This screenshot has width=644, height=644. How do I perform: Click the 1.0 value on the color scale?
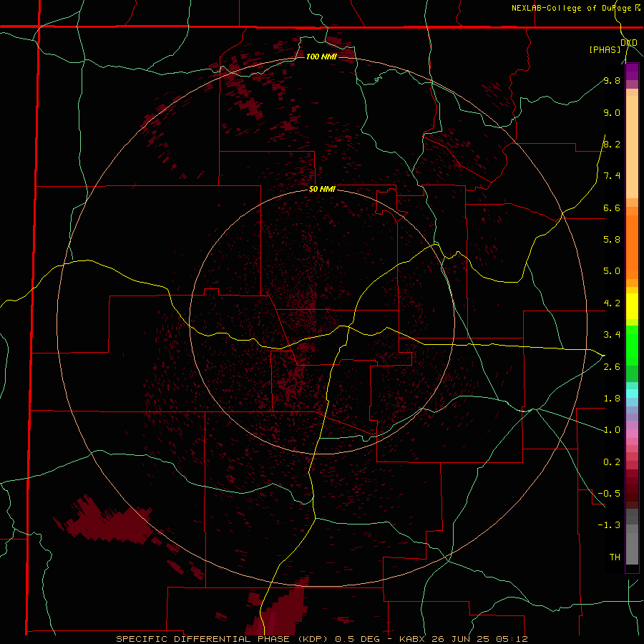(x=612, y=430)
